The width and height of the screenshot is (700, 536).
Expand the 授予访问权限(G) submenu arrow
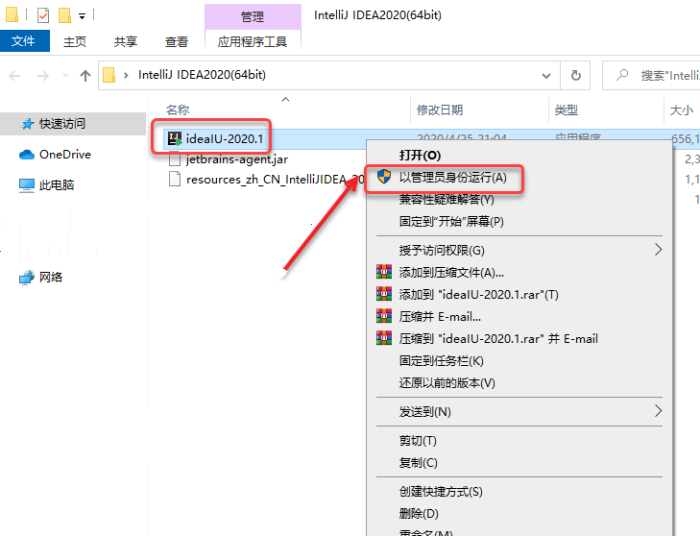(x=658, y=249)
